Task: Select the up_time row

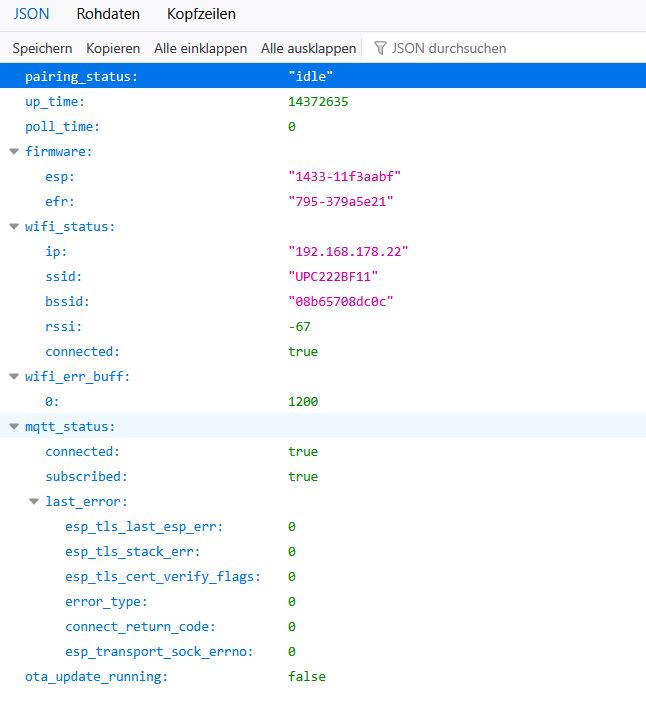Action: coord(55,102)
